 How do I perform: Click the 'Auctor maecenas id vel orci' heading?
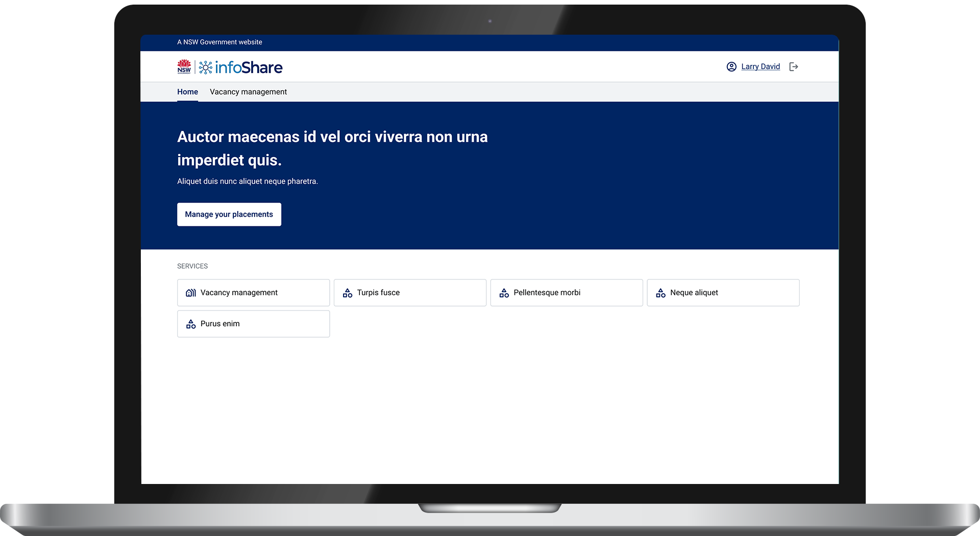332,148
